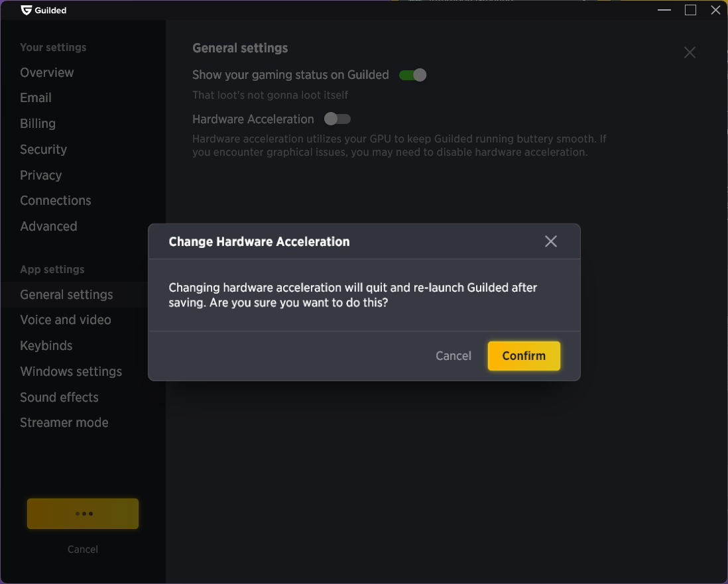This screenshot has height=584, width=728.
Task: Close the Change Hardware Acceleration dialog
Action: click(551, 241)
